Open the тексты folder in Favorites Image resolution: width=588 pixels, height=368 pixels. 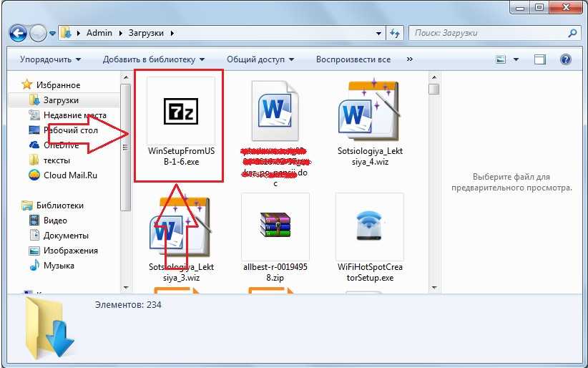[x=57, y=160]
